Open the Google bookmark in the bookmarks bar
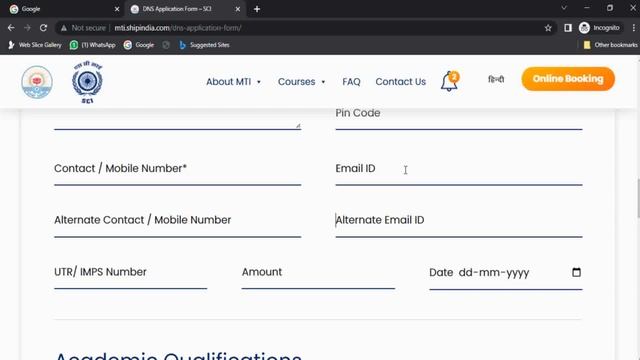Viewport: 640px width, 360px height. pyautogui.click(x=139, y=45)
